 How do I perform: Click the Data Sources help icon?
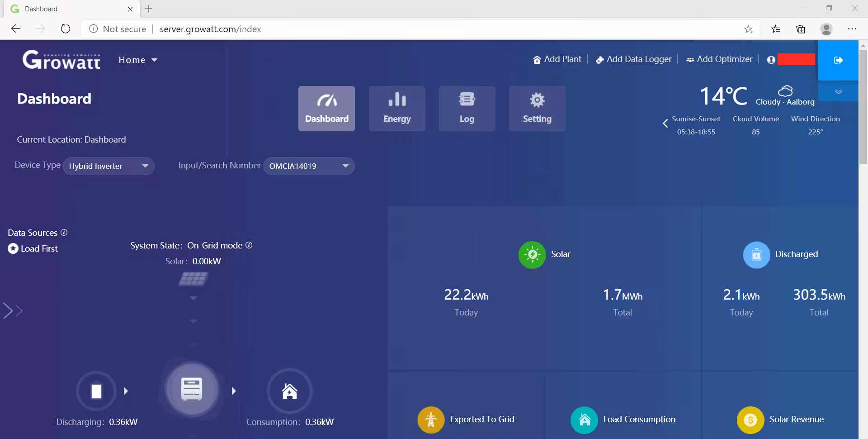pyautogui.click(x=64, y=232)
